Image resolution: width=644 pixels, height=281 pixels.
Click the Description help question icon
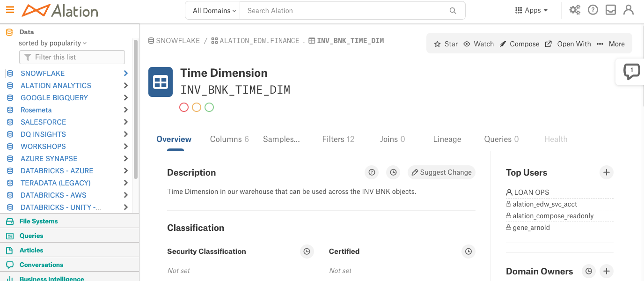point(372,172)
